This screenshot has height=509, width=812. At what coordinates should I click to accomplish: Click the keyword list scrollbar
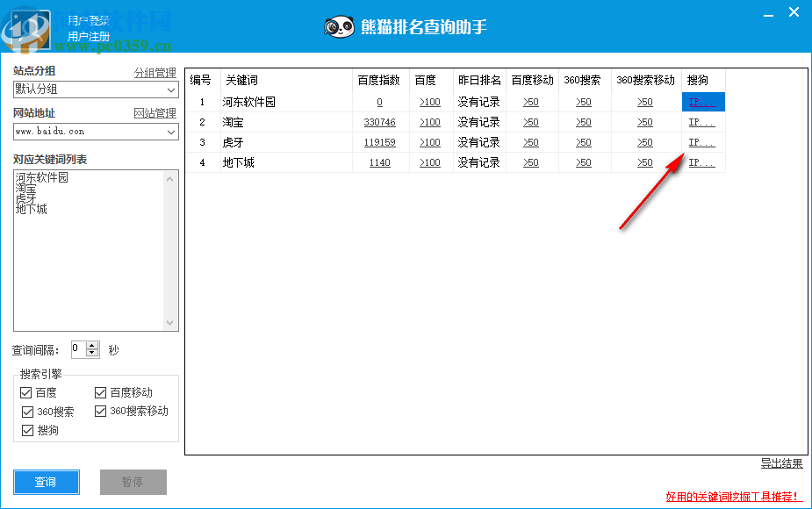pyautogui.click(x=169, y=250)
